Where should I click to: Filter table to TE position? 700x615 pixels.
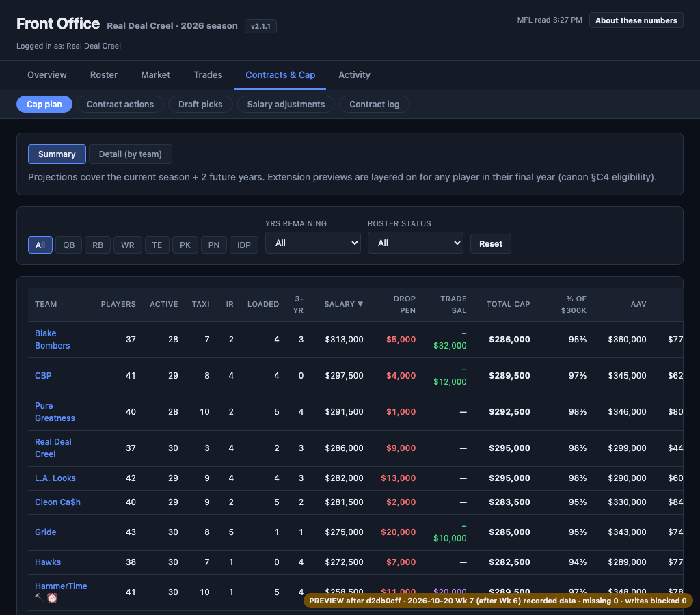tap(157, 245)
